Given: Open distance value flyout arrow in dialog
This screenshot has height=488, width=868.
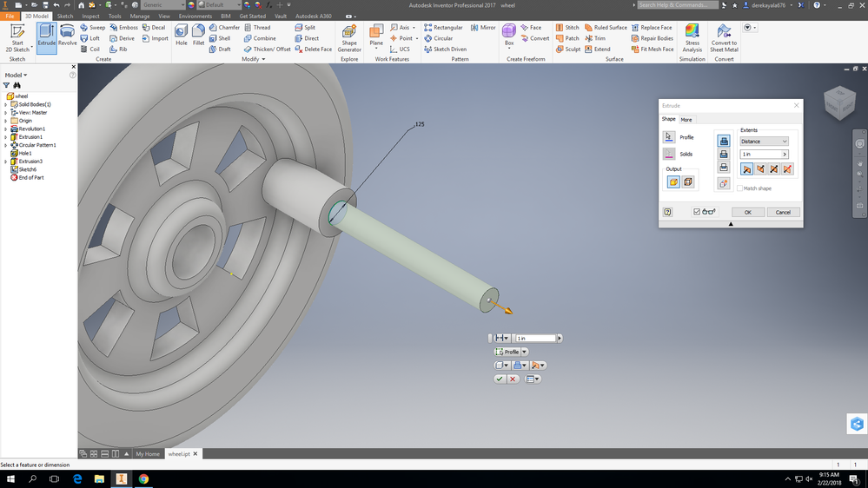Looking at the screenshot, I should click(785, 154).
